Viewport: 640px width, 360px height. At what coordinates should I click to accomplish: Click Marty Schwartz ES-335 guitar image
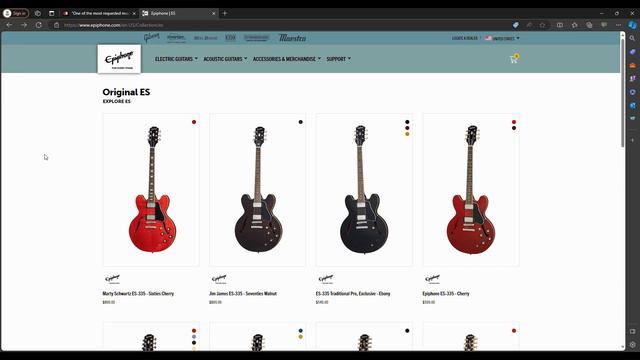click(x=152, y=190)
